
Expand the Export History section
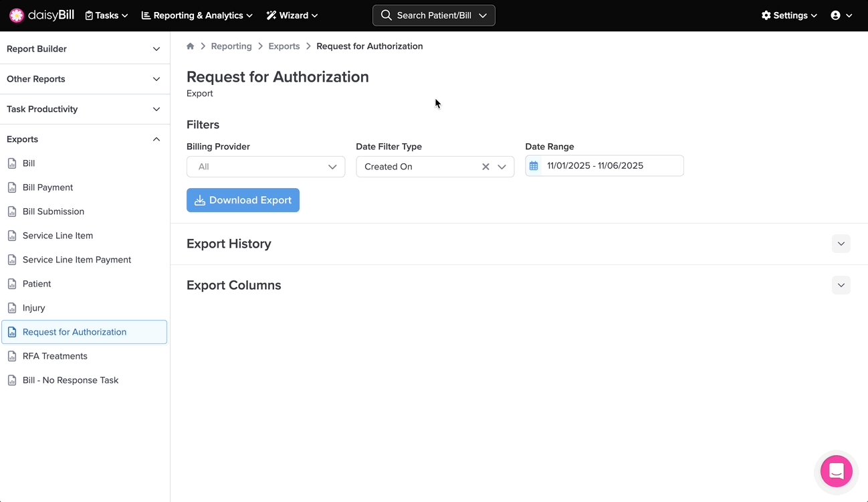tap(841, 244)
